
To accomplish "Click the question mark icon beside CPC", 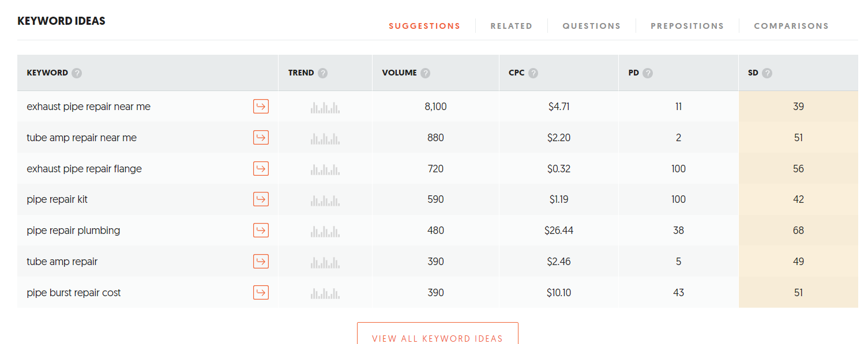I will click(x=533, y=73).
